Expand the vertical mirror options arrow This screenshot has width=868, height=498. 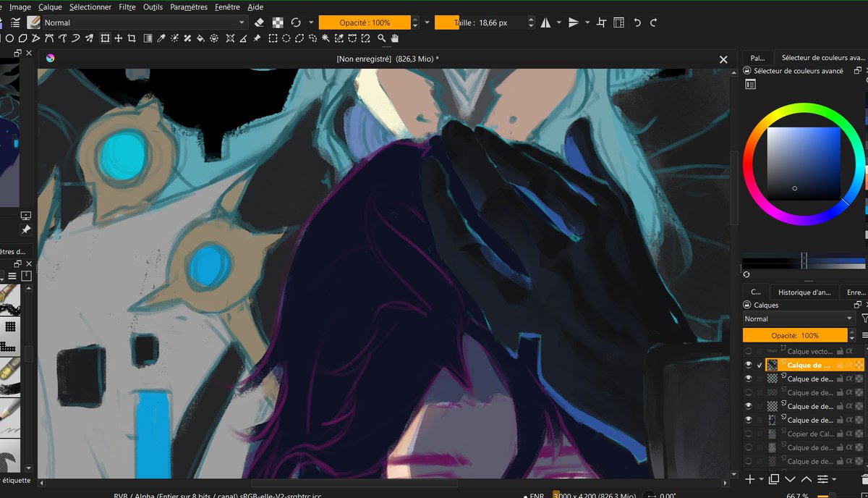point(587,22)
